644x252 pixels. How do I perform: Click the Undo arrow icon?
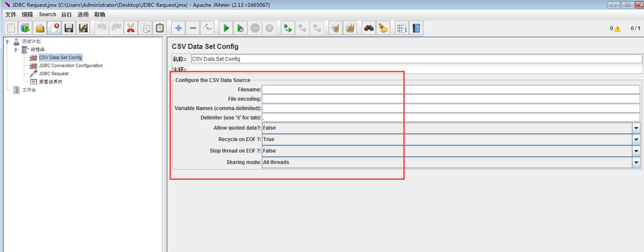pos(102,28)
